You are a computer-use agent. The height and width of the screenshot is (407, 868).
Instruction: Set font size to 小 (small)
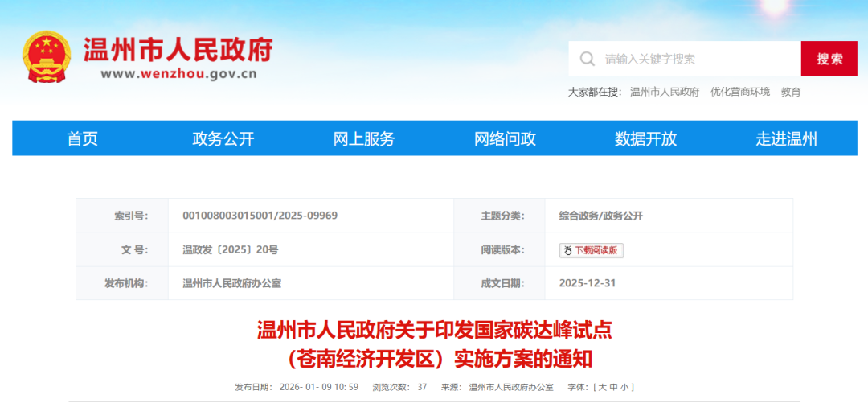point(625,387)
